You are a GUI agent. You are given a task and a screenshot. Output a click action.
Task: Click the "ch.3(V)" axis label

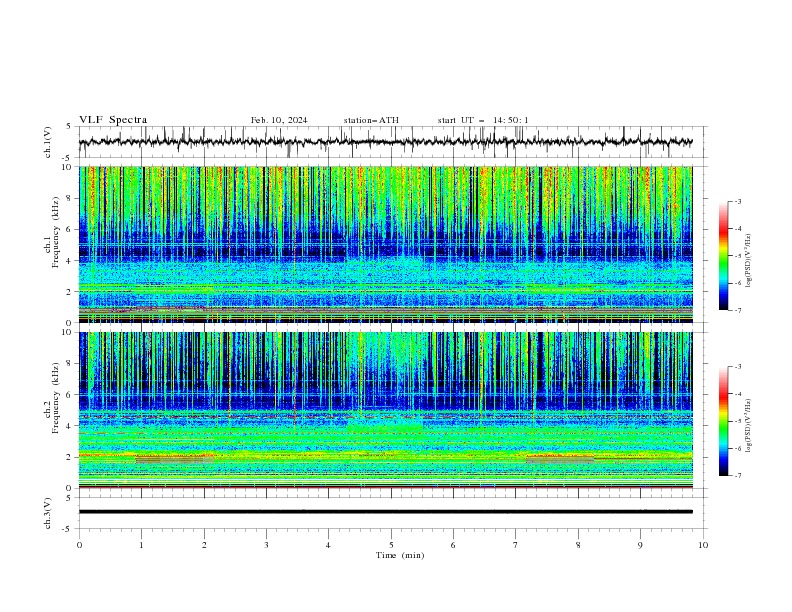pos(48,513)
